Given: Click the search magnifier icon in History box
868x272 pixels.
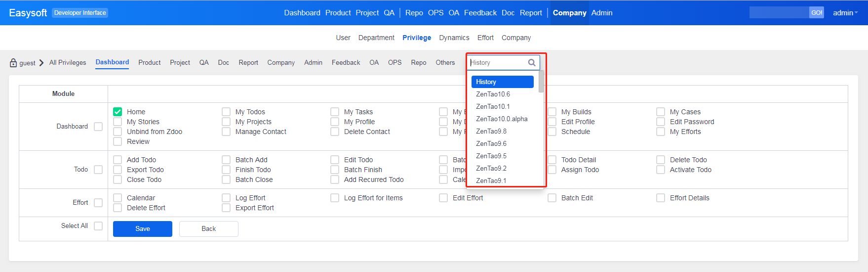Looking at the screenshot, I should (x=532, y=63).
